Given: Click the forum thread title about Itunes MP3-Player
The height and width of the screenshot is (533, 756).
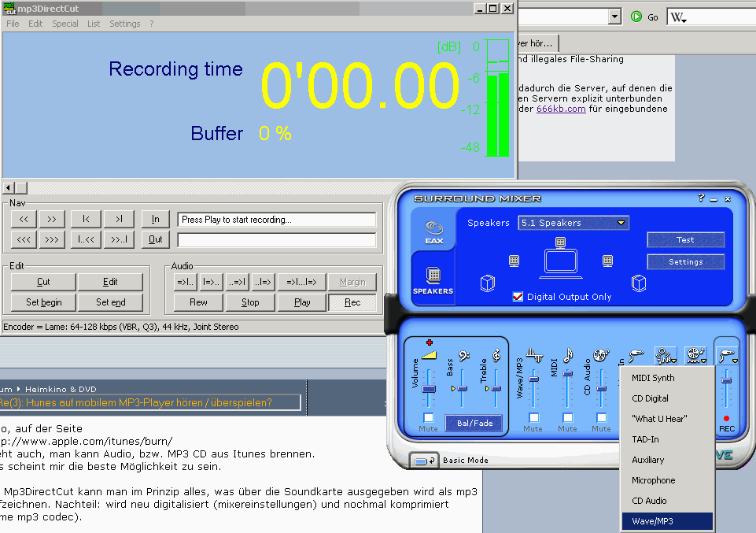Looking at the screenshot, I should [x=135, y=403].
